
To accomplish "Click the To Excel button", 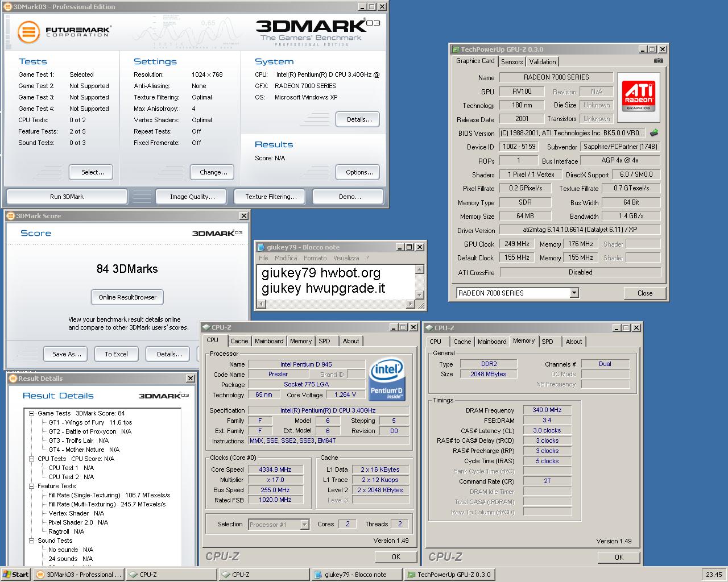I will point(116,354).
